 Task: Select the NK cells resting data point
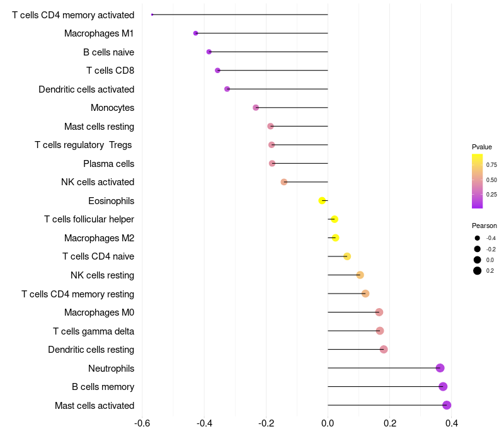pos(360,275)
